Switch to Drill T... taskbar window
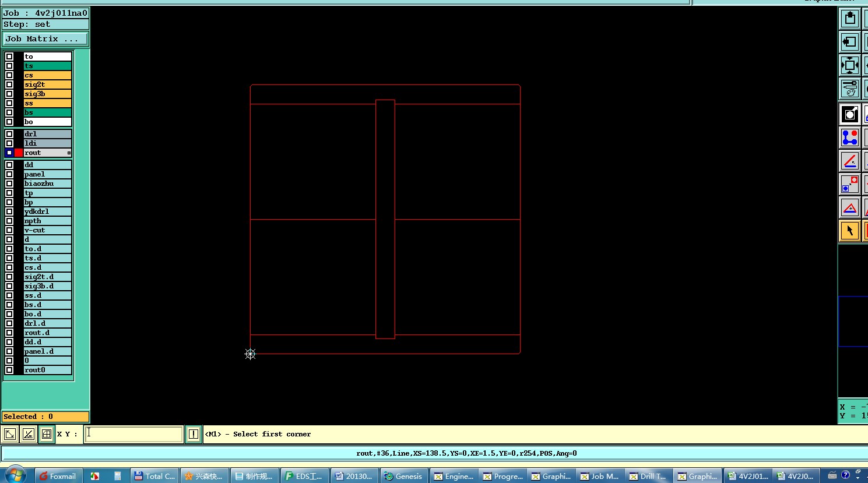The height and width of the screenshot is (483, 868). 649,476
